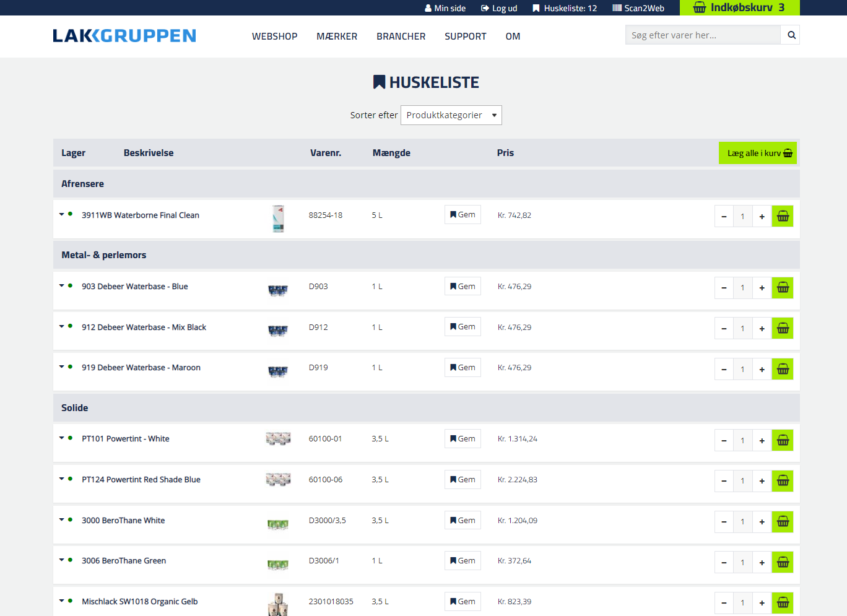Click Gem for 903 Debeer Waterbase Blue
Viewport: 847px width, 616px height.
pos(463,287)
